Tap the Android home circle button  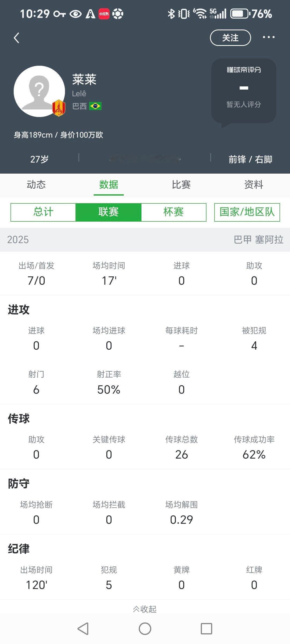coord(145,628)
